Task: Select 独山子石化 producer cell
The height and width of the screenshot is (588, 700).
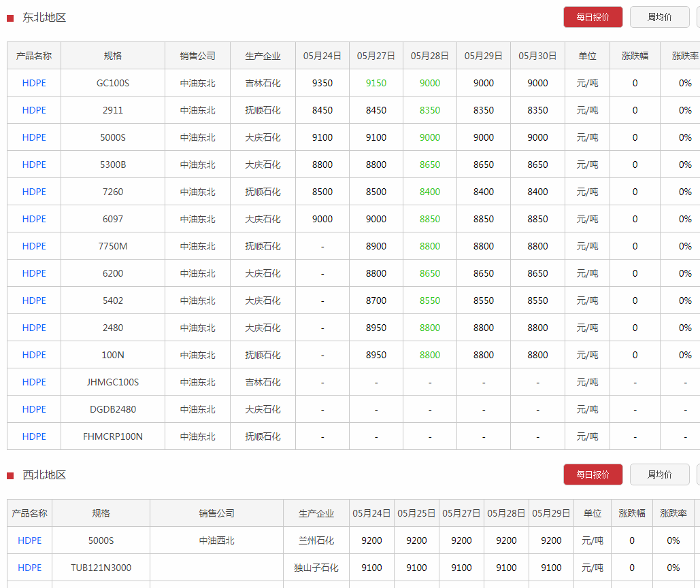Action: point(316,568)
